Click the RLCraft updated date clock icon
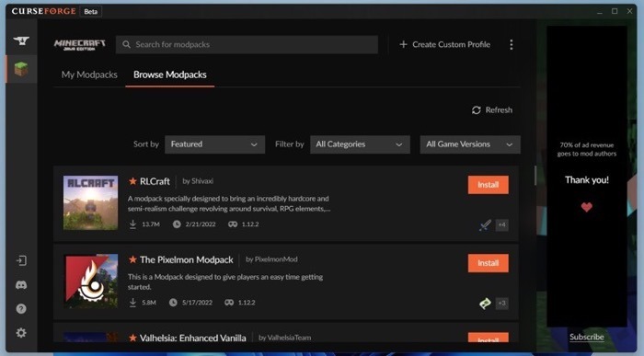This screenshot has height=356, width=644. pos(177,224)
